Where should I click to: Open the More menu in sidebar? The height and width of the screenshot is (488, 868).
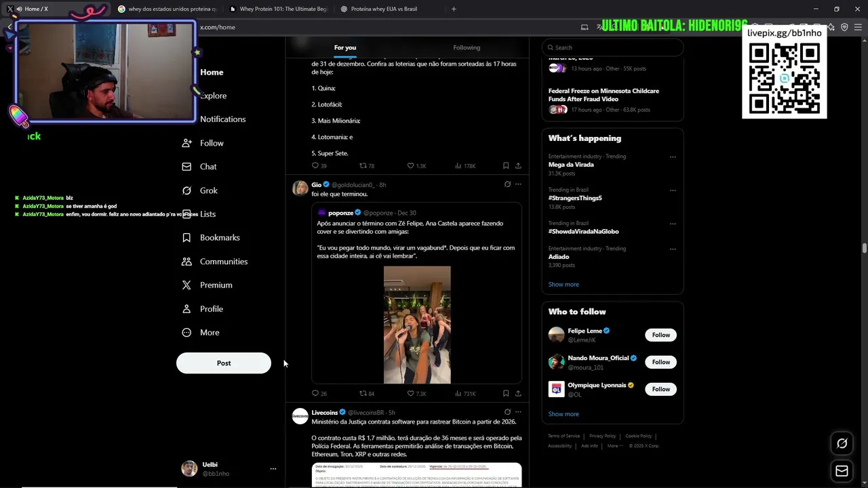(x=201, y=333)
